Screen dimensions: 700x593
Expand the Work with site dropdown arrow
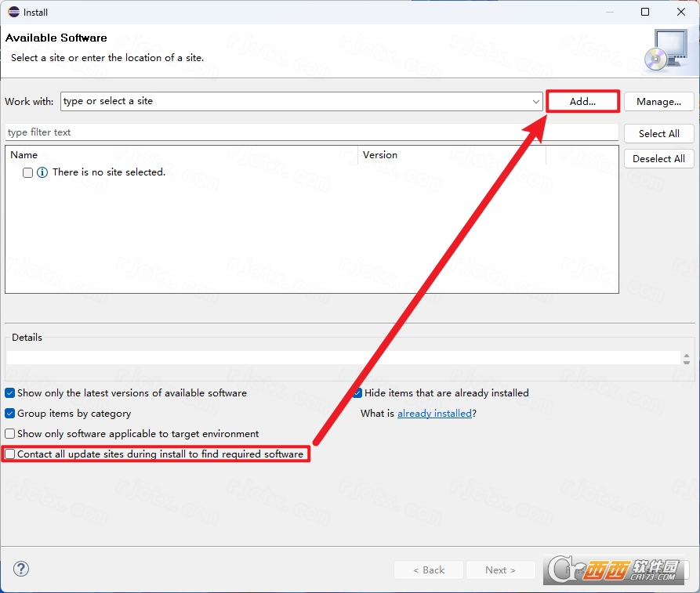pyautogui.click(x=535, y=102)
